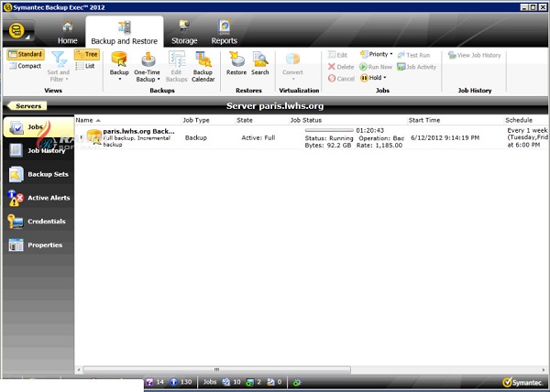
Task: Click the Job Status column header
Action: click(x=348, y=120)
